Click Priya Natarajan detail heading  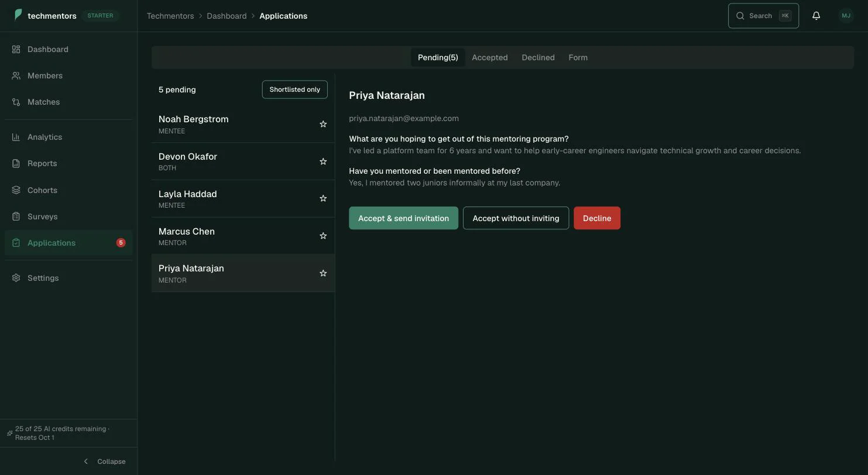pyautogui.click(x=387, y=95)
